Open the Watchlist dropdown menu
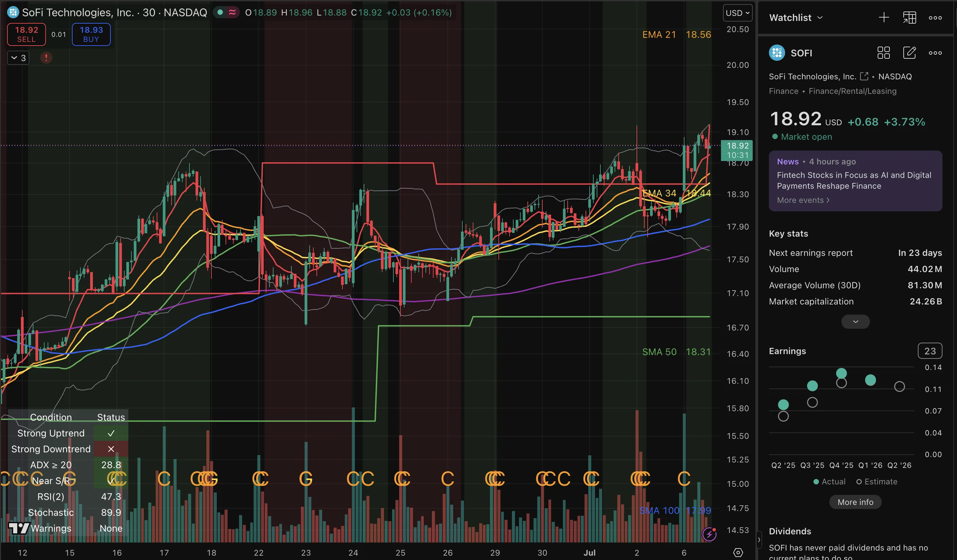 pos(796,18)
